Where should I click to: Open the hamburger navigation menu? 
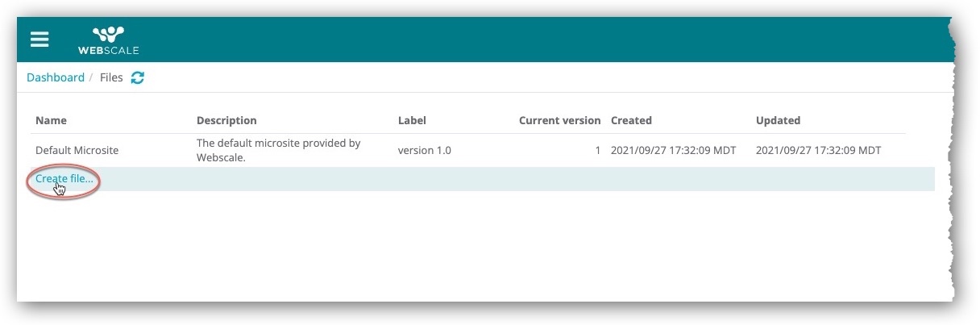click(x=39, y=40)
